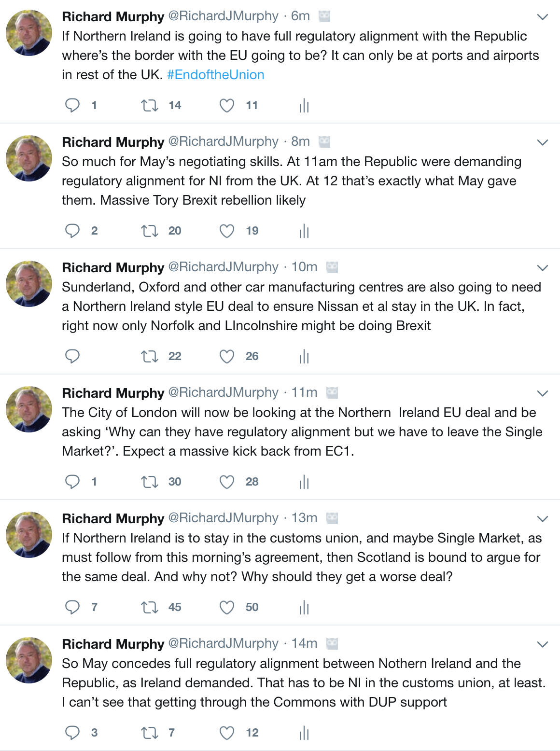Click Richard Murphy's name on the 13m tweet
The height and width of the screenshot is (751, 560).
point(113,518)
